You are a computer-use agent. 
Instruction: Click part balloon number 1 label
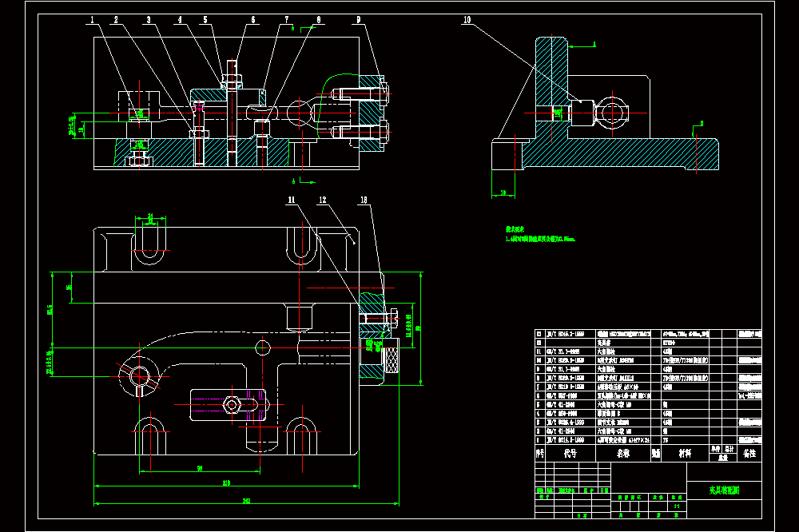pyautogui.click(x=92, y=20)
